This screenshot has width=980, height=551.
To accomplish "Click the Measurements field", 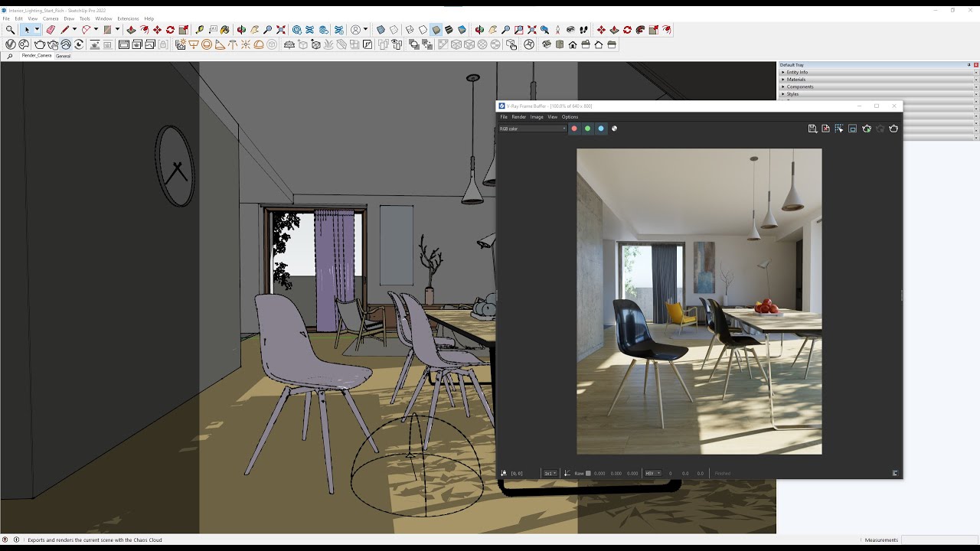I will tap(941, 540).
